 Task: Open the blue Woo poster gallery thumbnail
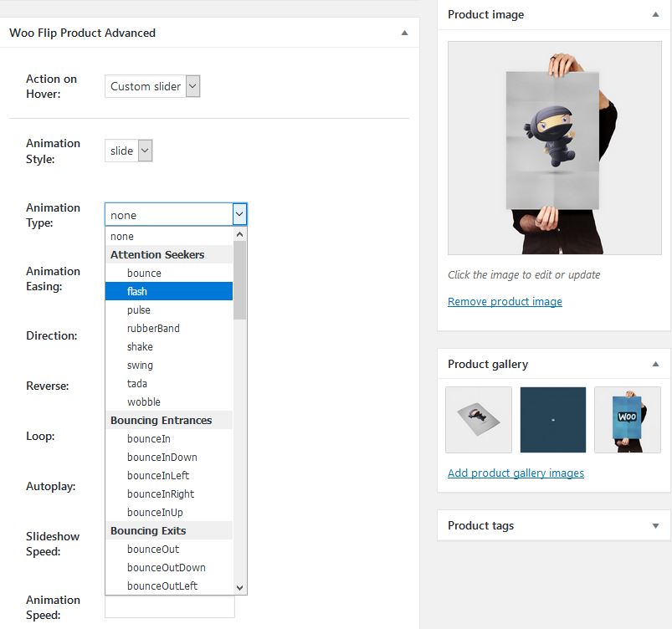(x=628, y=420)
